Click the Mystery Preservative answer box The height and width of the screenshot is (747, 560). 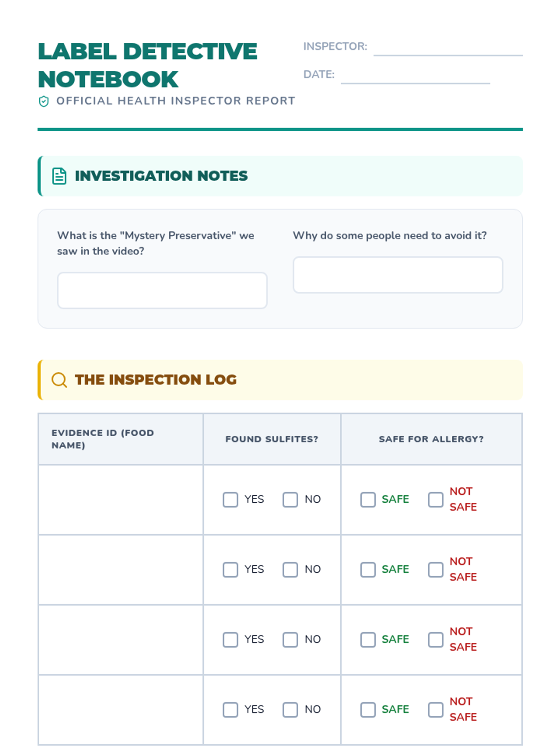pos(162,290)
